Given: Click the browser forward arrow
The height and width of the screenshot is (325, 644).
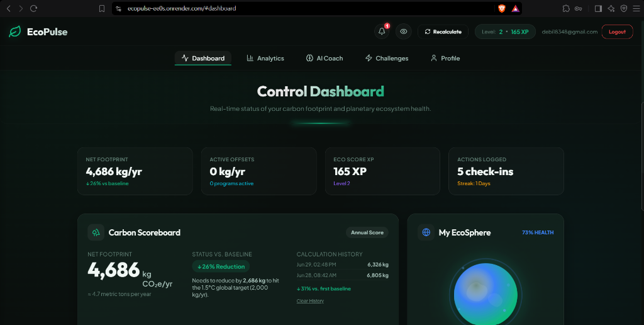Looking at the screenshot, I should tap(21, 8).
